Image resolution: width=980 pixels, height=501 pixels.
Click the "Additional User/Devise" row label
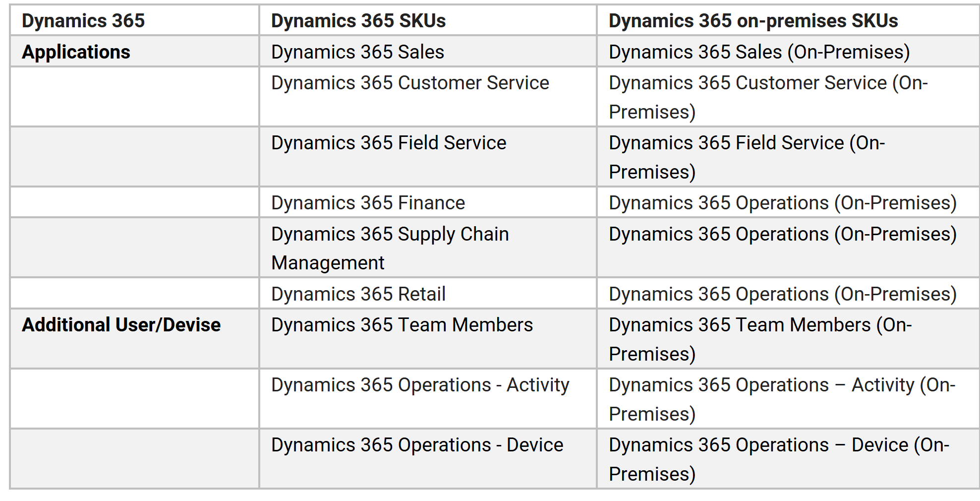coord(121,325)
